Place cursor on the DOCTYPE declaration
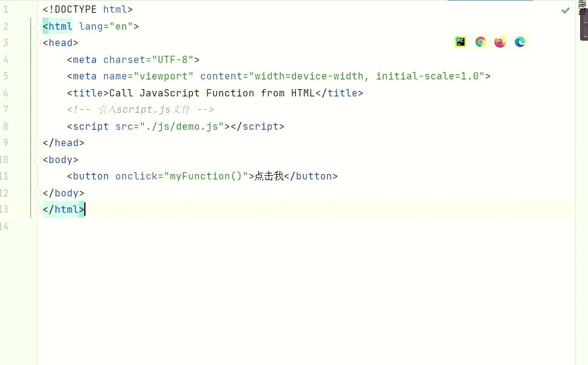Viewport: 588px width, 365px height. point(88,9)
